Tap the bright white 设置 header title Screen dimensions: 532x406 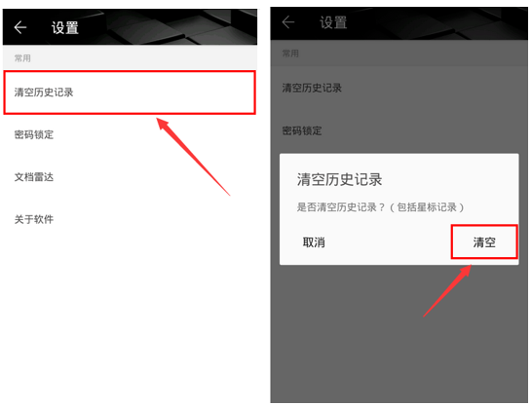[65, 28]
